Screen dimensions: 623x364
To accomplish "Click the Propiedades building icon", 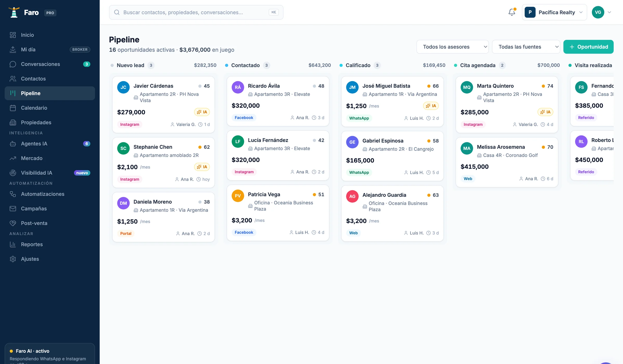I will [x=13, y=122].
